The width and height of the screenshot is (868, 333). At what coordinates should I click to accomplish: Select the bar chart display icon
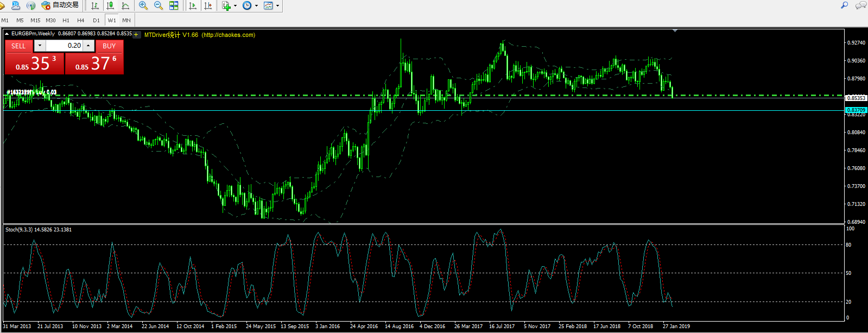pos(95,5)
